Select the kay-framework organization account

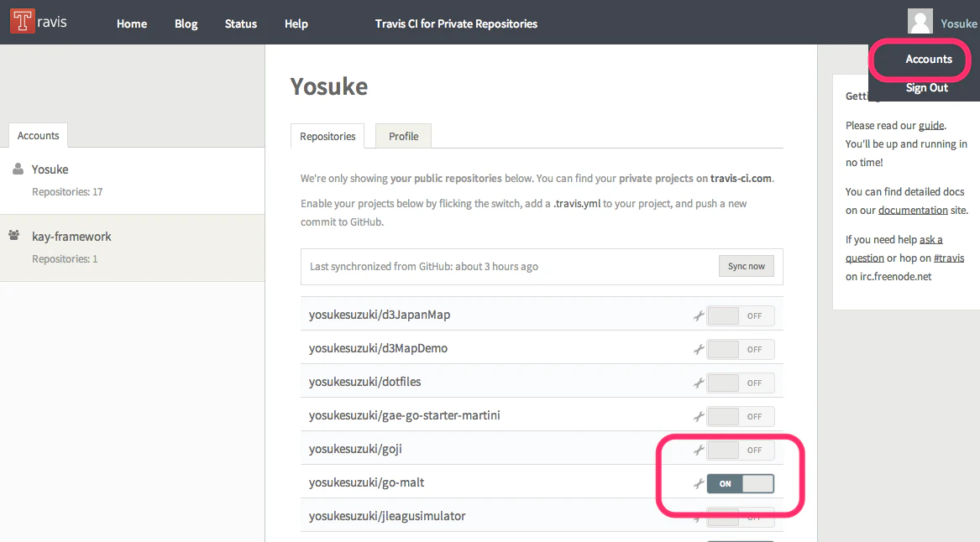(133, 248)
